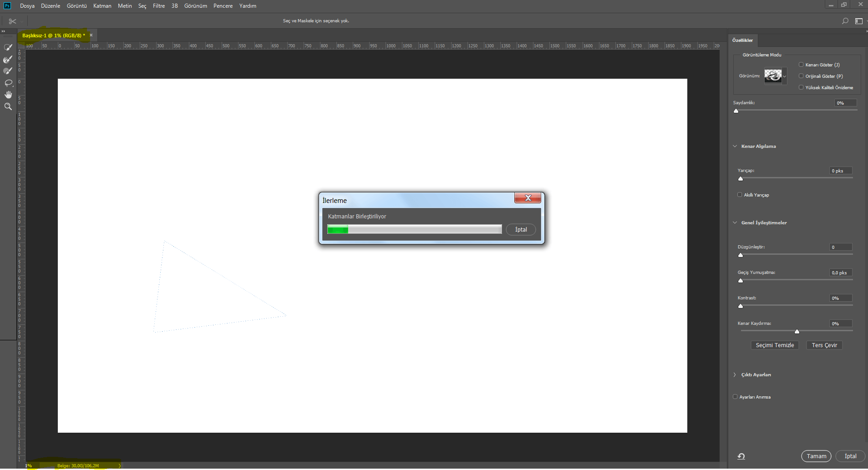Select the Özellikler panel tab
868x470 pixels.
click(742, 40)
